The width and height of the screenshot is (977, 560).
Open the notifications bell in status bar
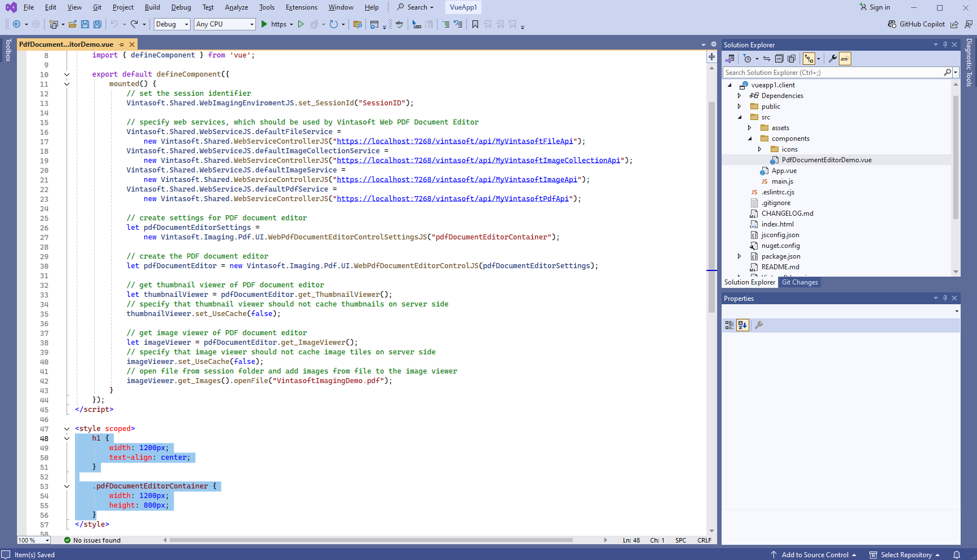click(x=957, y=555)
